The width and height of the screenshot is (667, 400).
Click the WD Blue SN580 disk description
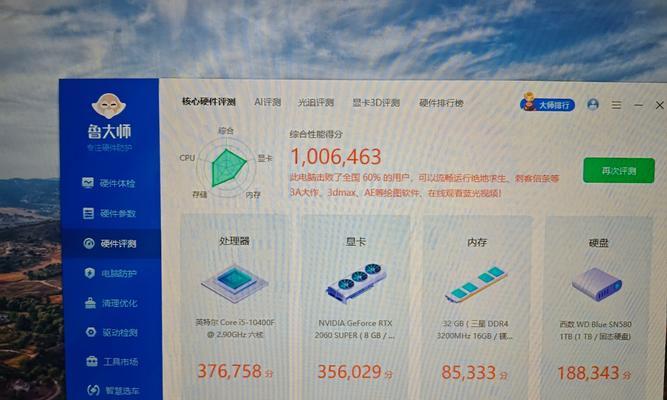[595, 330]
